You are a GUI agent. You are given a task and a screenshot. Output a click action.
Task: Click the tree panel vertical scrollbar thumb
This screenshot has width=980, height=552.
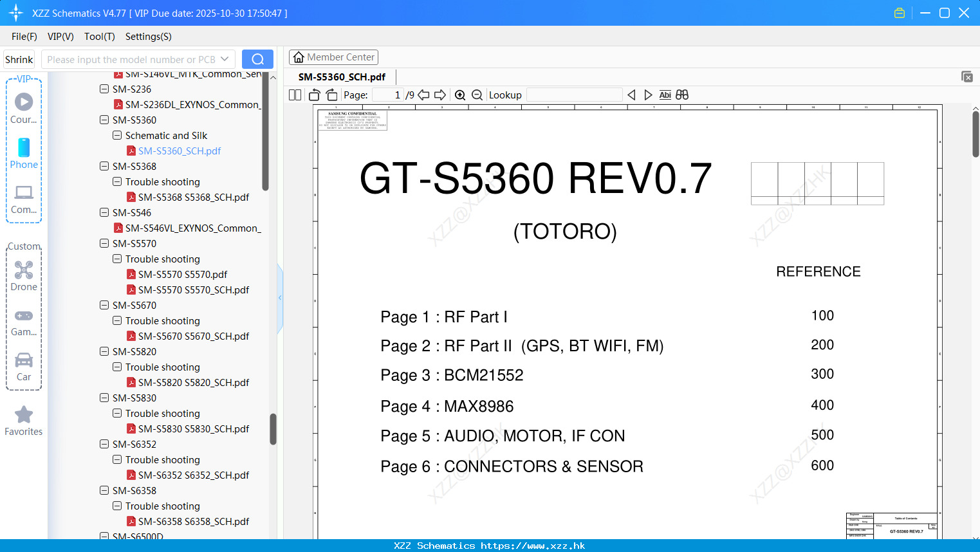273,428
